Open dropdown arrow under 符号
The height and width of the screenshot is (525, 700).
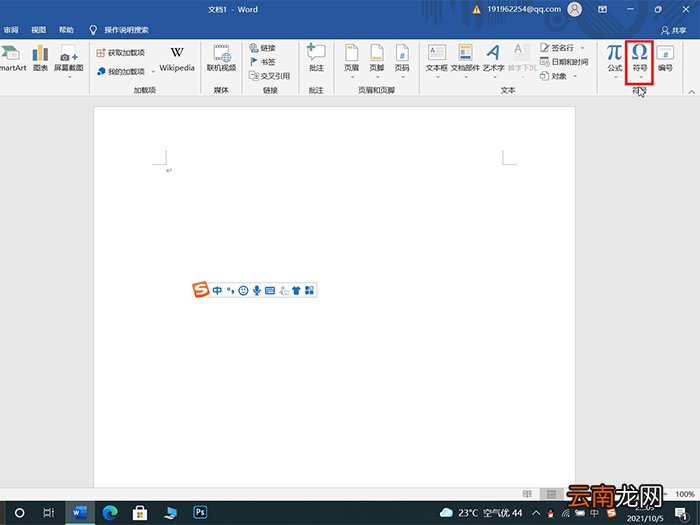click(x=640, y=78)
